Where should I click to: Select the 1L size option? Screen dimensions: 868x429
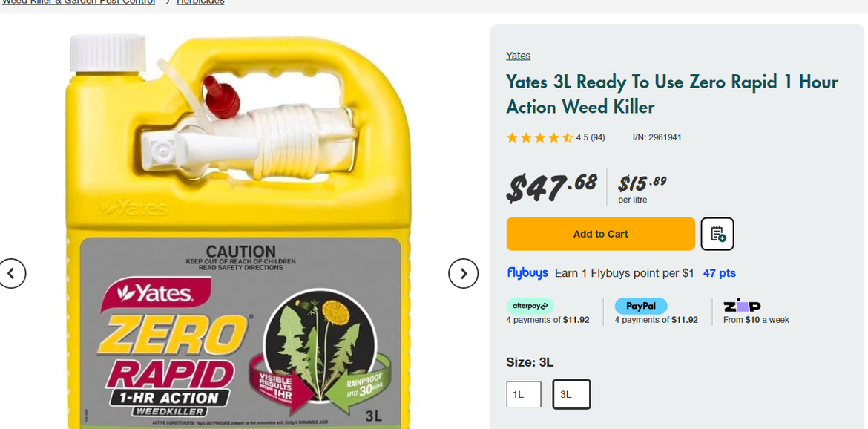(524, 394)
